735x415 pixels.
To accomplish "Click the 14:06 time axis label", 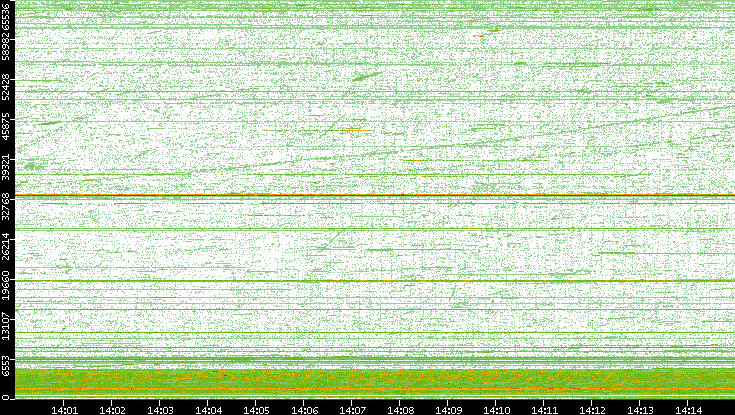I will click(304, 410).
